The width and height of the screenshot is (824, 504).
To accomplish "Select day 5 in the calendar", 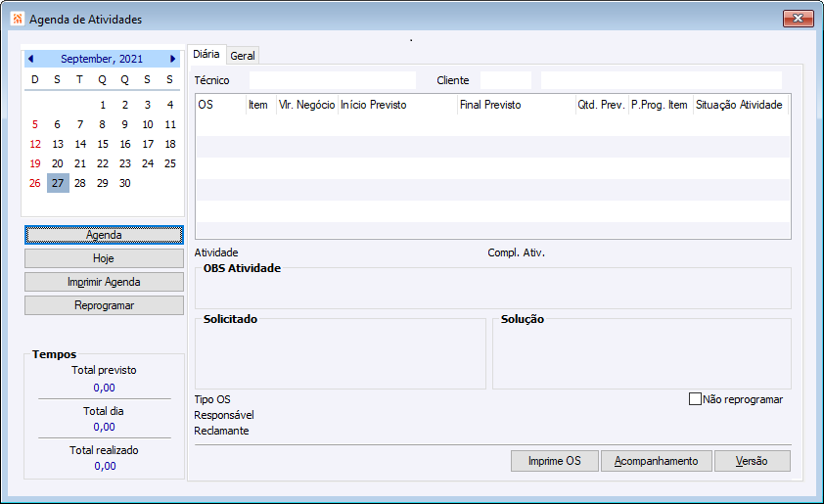I will (x=35, y=124).
